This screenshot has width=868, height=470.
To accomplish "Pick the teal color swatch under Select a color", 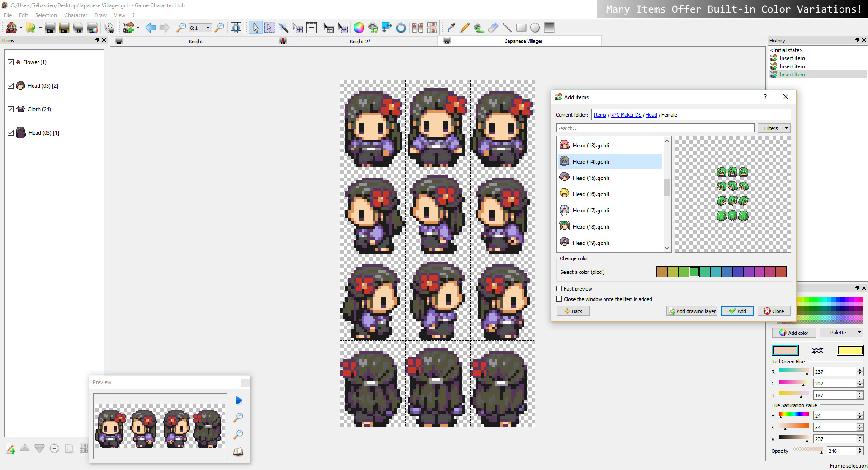I will click(716, 272).
